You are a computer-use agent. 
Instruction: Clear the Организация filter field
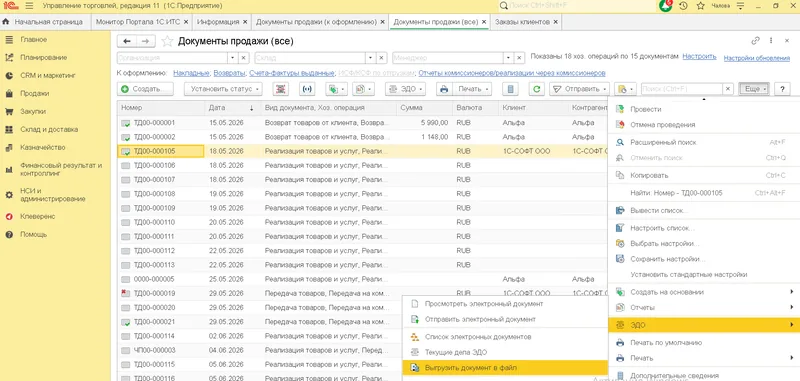243,58
